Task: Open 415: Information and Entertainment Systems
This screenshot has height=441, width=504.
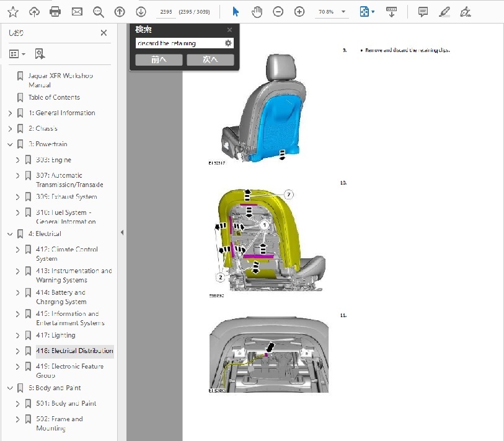Action: (70, 318)
